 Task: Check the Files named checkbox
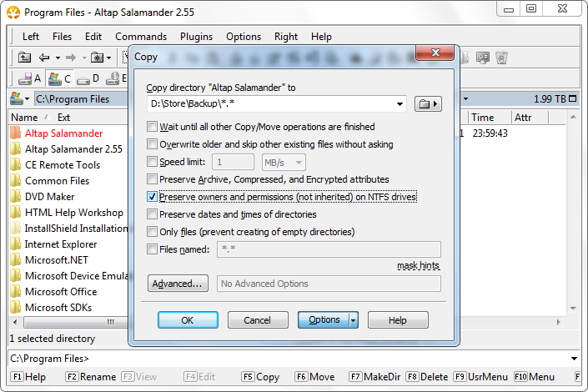(152, 249)
